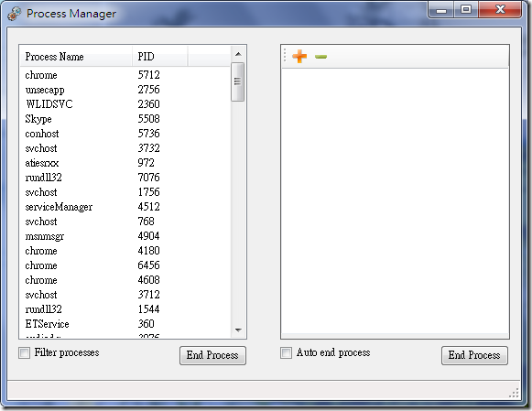Click the window resize grip in status bar
This screenshot has width=532, height=411.
tap(514, 393)
